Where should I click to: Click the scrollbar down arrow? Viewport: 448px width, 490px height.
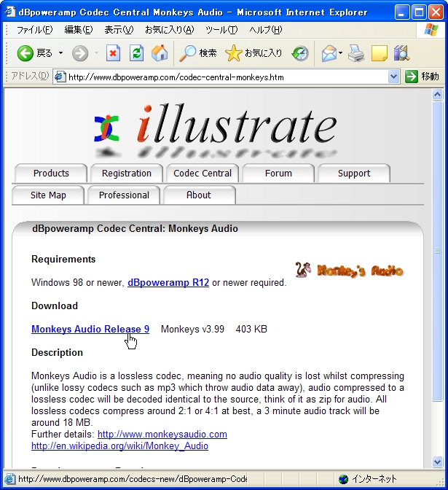click(x=437, y=462)
